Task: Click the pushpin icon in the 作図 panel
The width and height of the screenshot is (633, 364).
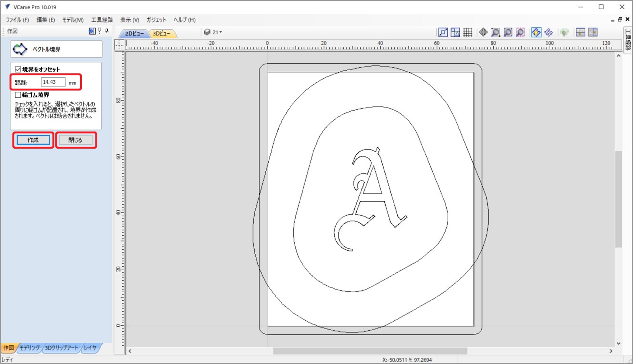Action: coord(107,31)
